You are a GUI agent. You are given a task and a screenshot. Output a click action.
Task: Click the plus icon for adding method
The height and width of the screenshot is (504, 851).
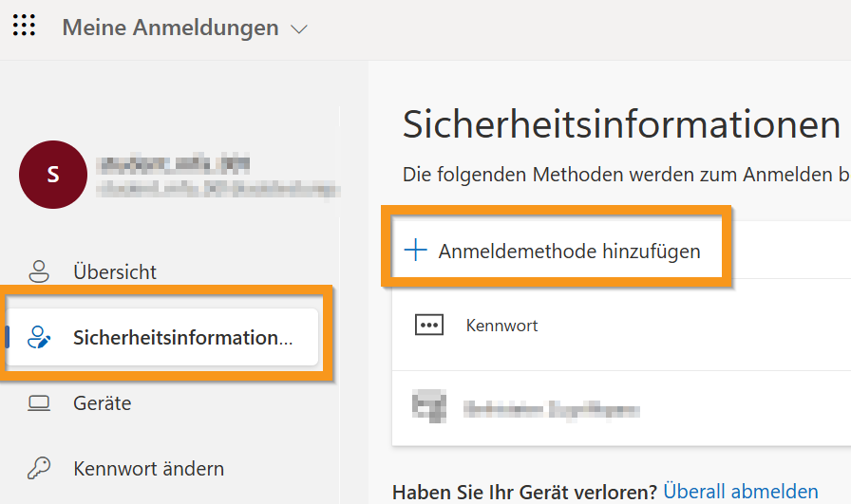416,251
